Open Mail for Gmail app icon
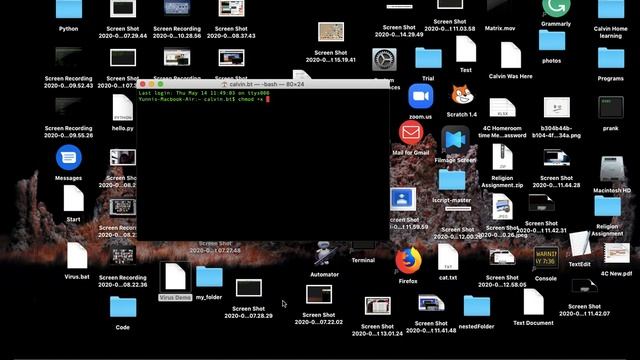Image resolution: width=640 pixels, height=360 pixels. click(411, 133)
